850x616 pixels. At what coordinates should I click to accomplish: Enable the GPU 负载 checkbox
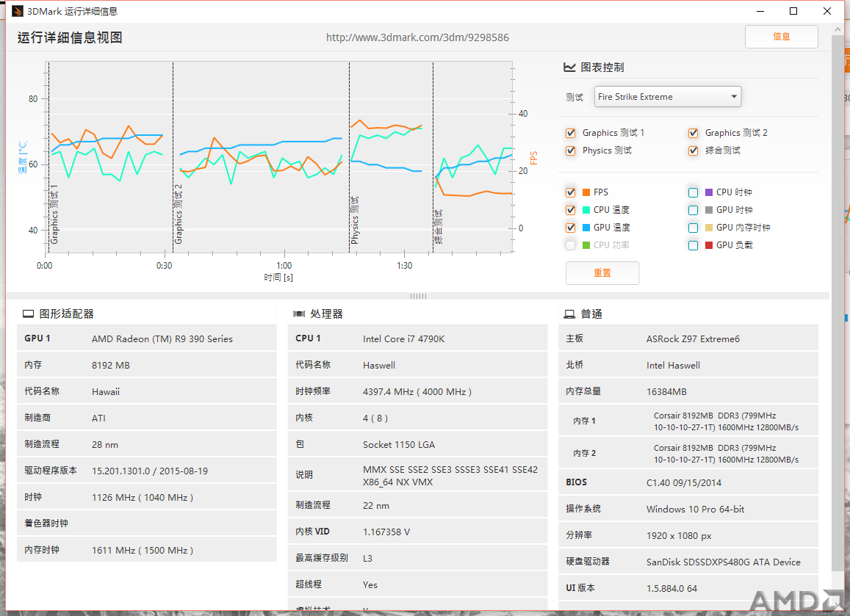pos(693,245)
